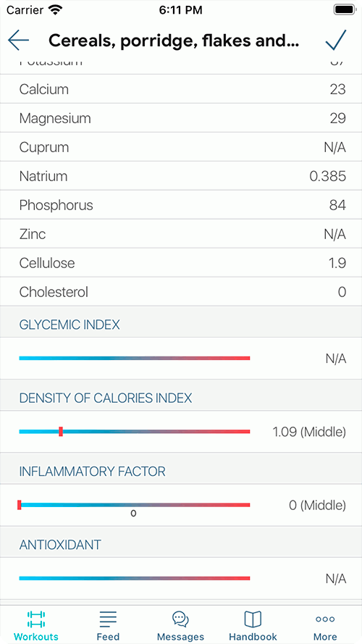Click the Glycemic Index gradient bar
This screenshot has width=362, height=644.
coord(135,358)
